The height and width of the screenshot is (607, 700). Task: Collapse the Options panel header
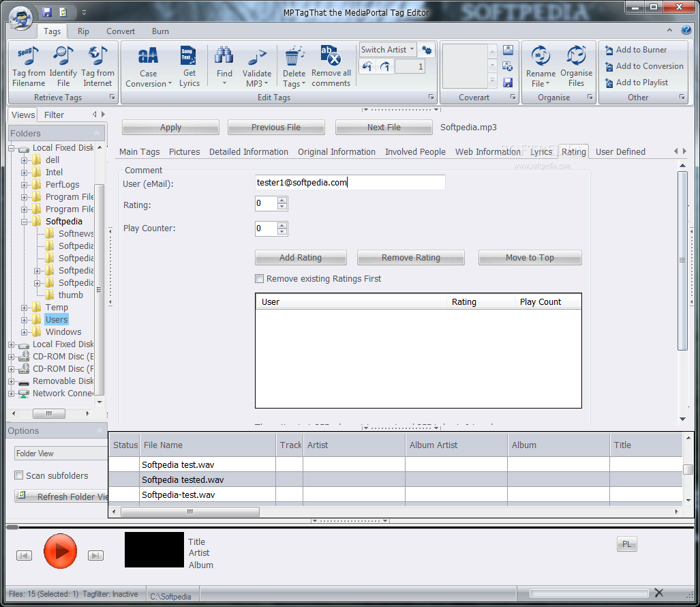(99, 430)
